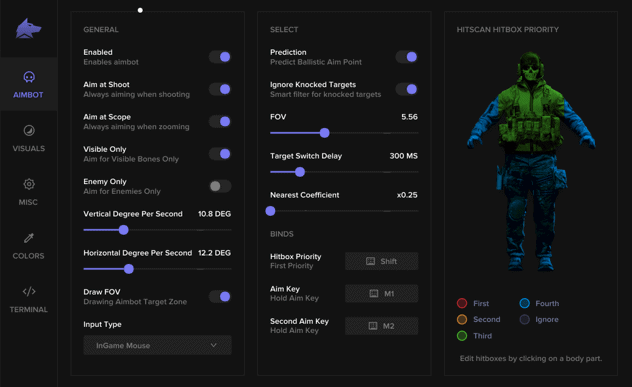Image resolution: width=632 pixels, height=387 pixels.
Task: Click the M1 Aim Key bind button
Action: (381, 293)
